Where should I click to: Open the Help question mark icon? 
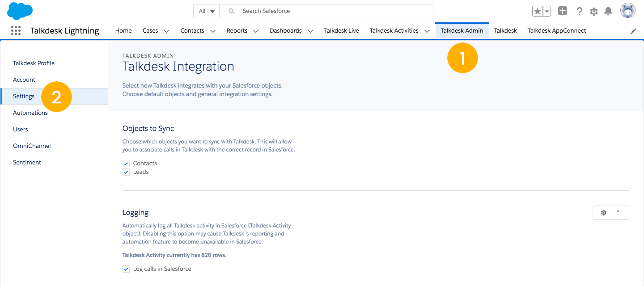coord(579,11)
